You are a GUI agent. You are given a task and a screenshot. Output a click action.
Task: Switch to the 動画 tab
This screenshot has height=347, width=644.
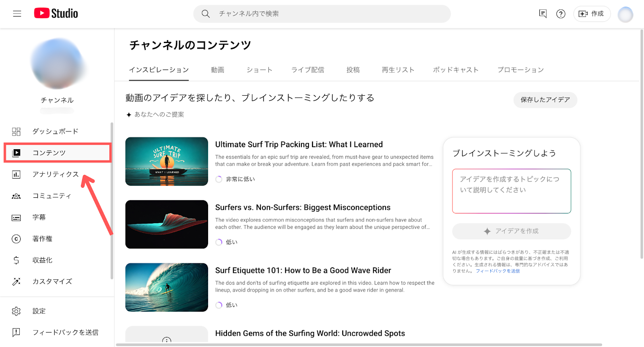pos(218,70)
